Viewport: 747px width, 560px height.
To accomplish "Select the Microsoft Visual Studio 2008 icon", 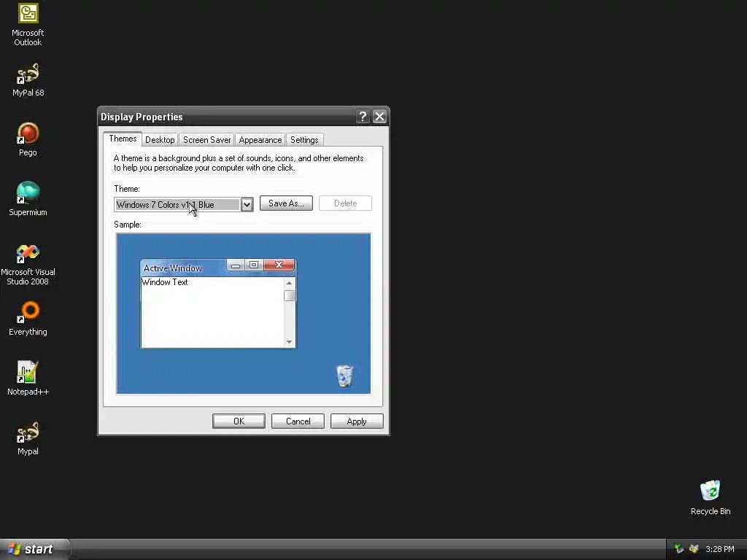I will point(28,264).
